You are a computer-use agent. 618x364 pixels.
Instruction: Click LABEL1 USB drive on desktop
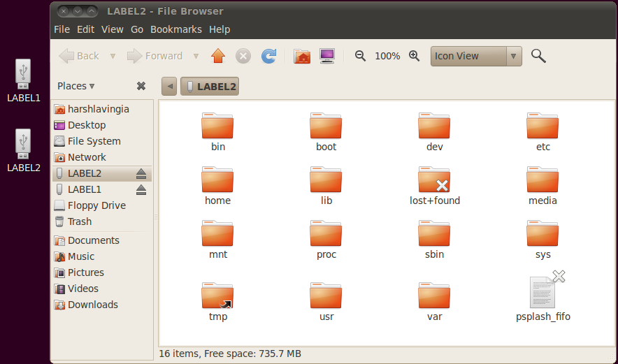pos(23,81)
